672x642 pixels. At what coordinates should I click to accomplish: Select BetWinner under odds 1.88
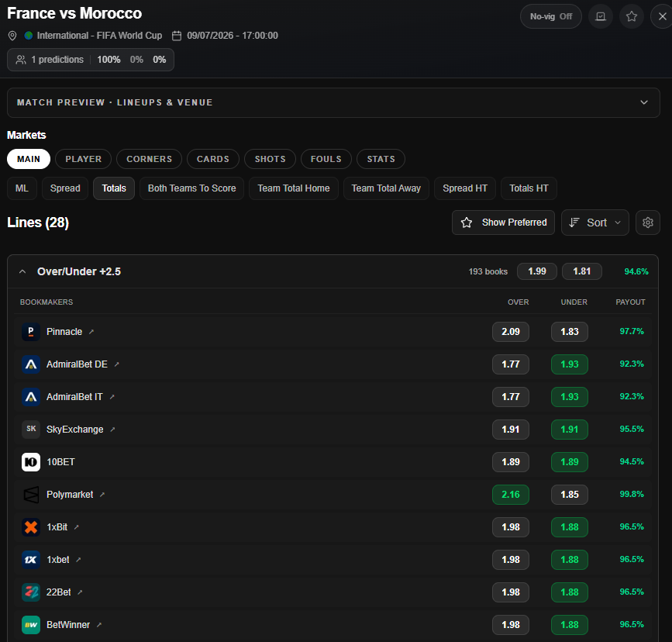(570, 625)
